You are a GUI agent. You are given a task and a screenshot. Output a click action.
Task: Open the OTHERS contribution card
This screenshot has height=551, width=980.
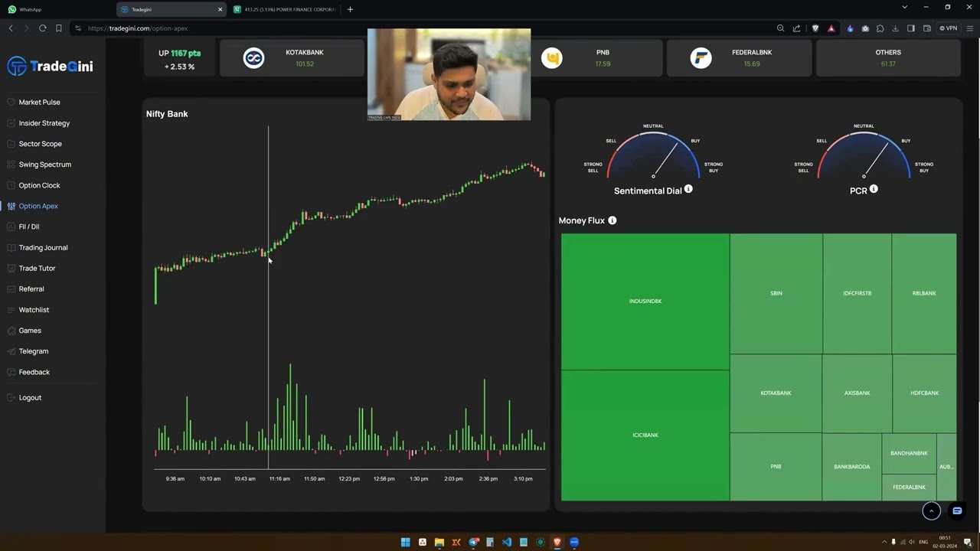click(x=888, y=58)
